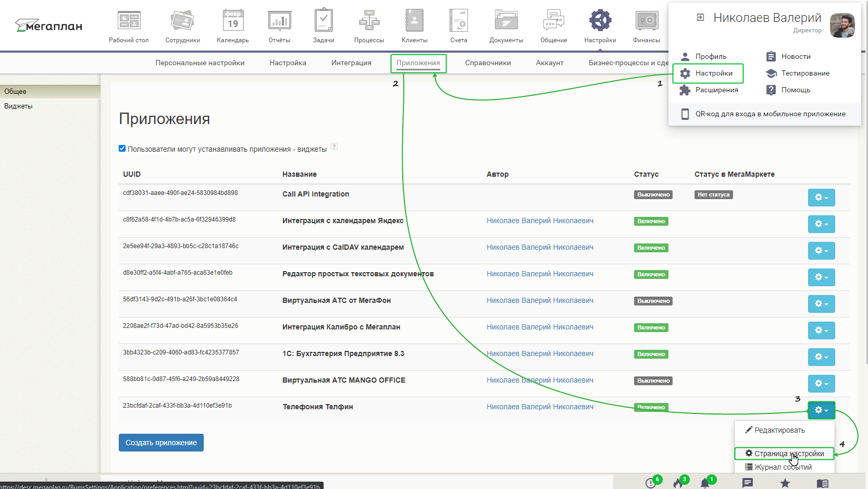
Task: Click the help question mark near checkbox
Action: 334,146
